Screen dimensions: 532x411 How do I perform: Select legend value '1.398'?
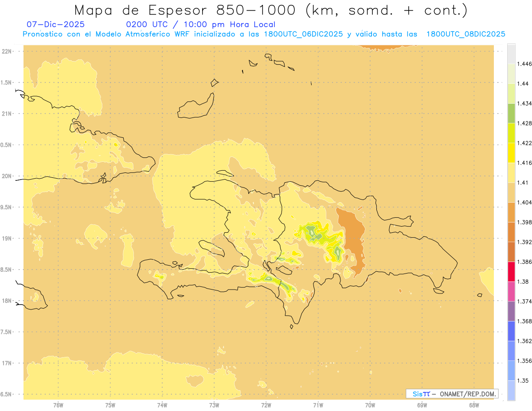[x=524, y=222]
